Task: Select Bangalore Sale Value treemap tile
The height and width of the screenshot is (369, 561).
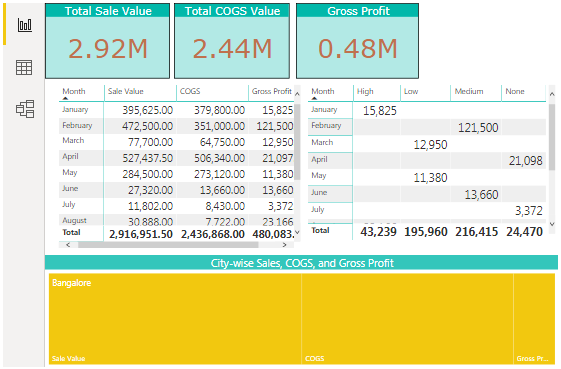Action: pyautogui.click(x=175, y=319)
